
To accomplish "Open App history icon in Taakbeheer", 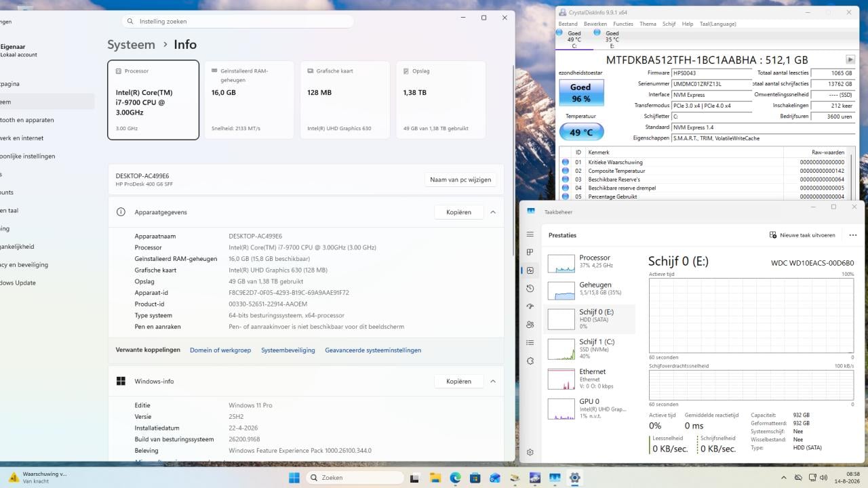I will coord(530,289).
